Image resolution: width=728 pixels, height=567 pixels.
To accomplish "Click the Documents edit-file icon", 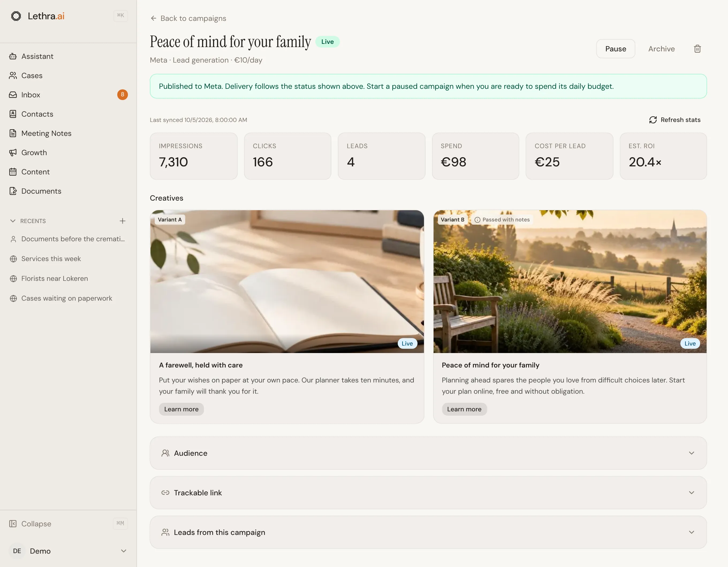I will pos(13,191).
